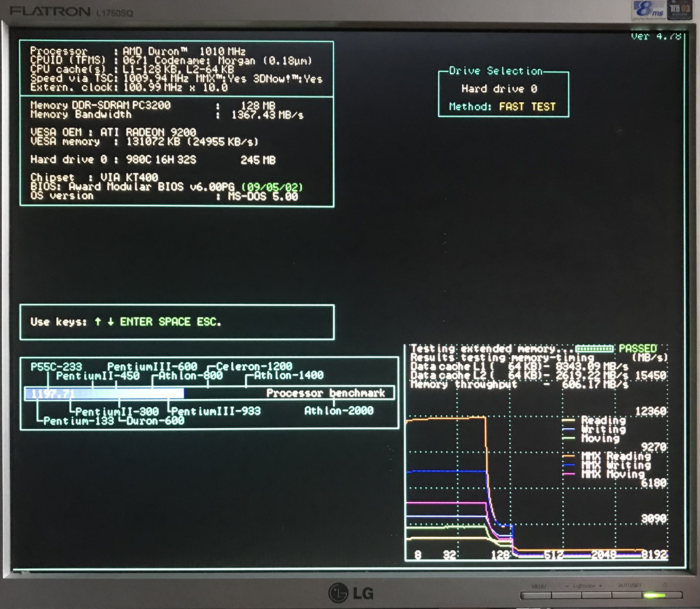Click the 8192 label on graph axis
Screen dimensions: 700x609
coord(654,555)
